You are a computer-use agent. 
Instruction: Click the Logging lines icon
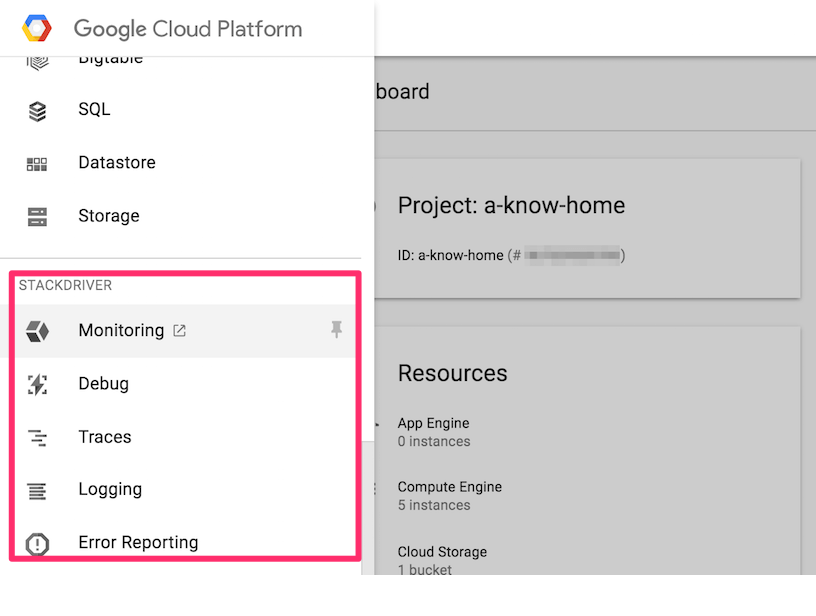click(37, 490)
